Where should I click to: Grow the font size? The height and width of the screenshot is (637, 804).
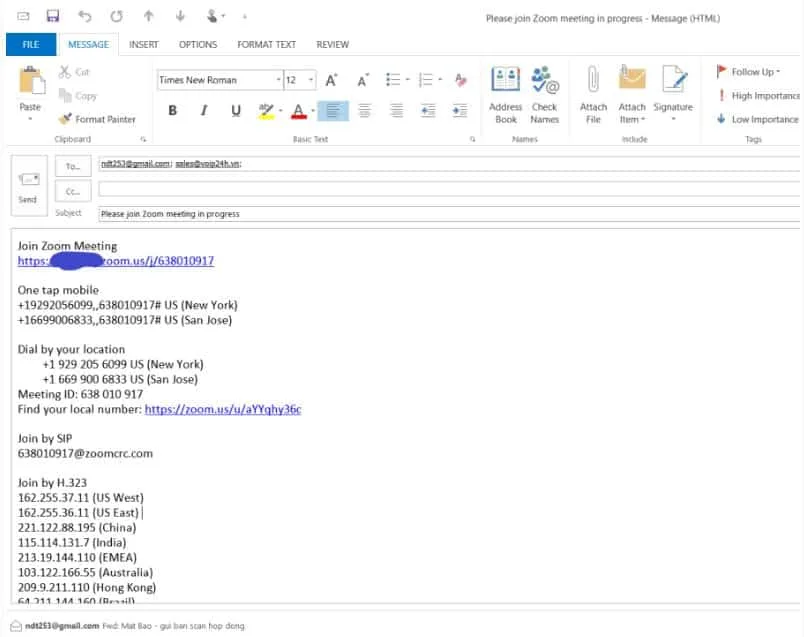point(331,80)
